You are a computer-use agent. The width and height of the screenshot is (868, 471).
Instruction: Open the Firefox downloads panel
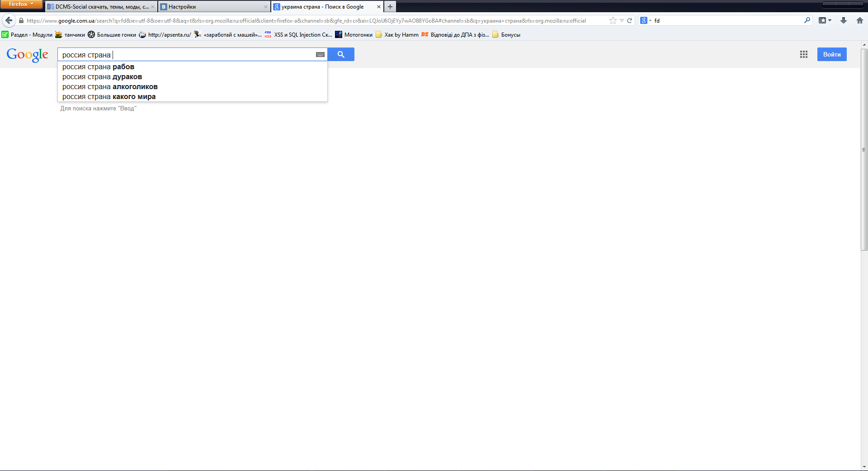pos(844,20)
